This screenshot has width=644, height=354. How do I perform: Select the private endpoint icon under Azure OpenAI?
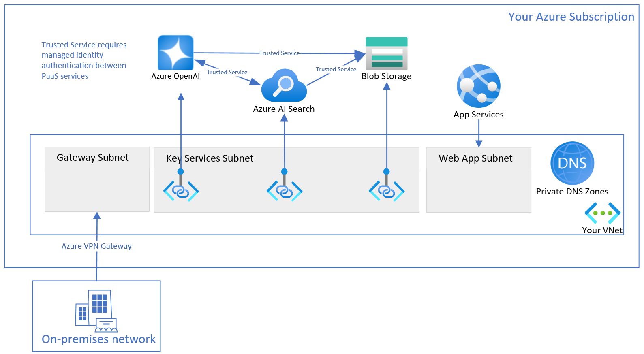click(x=181, y=190)
